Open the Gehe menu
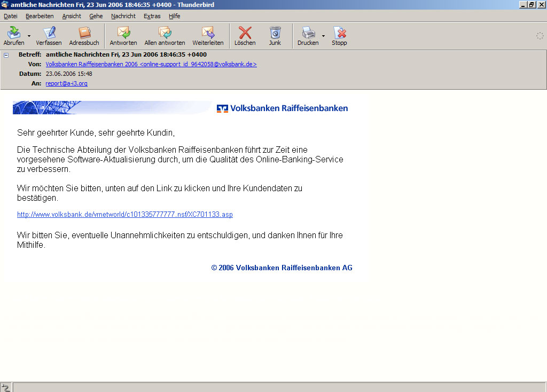This screenshot has width=547, height=392. (96, 16)
